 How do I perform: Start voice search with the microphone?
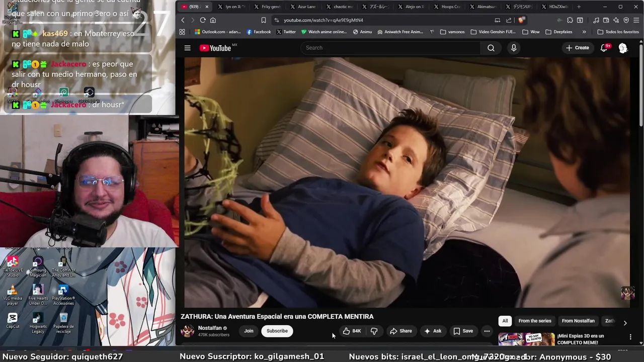tap(514, 48)
